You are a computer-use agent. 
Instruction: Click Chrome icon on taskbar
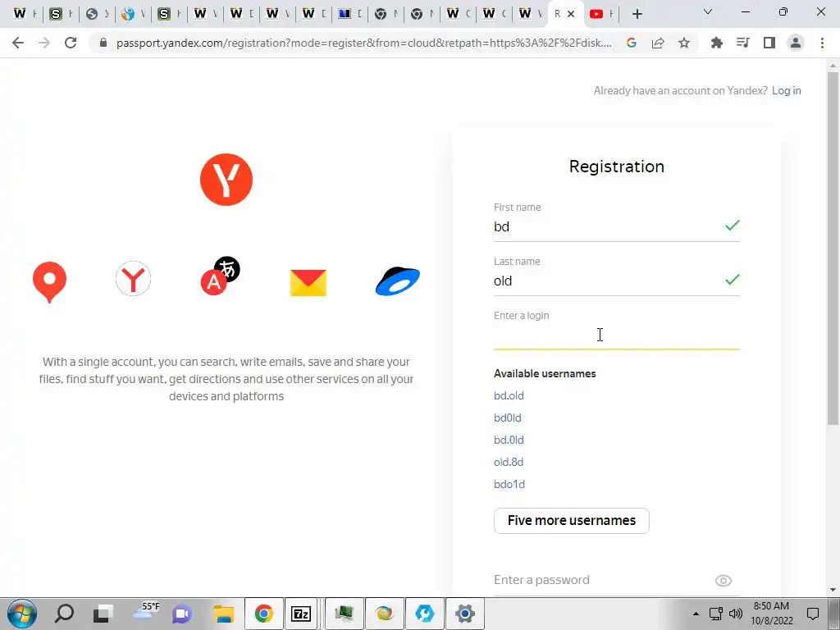coord(263,614)
